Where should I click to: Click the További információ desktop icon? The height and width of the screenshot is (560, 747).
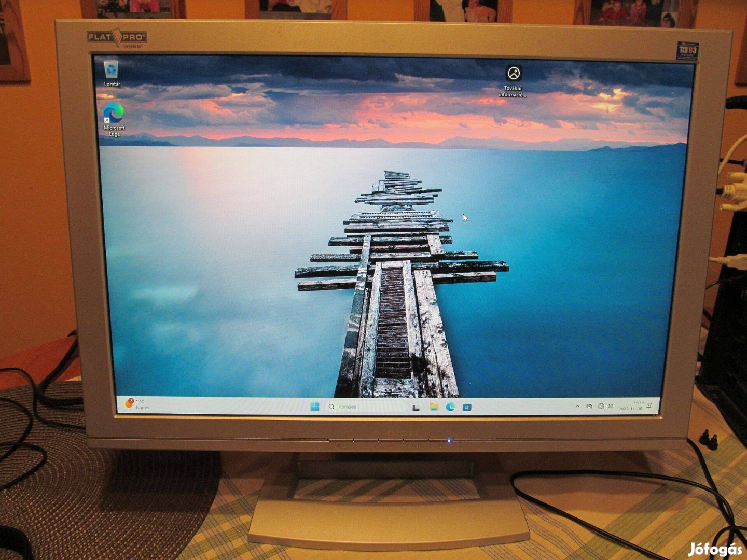point(514,74)
